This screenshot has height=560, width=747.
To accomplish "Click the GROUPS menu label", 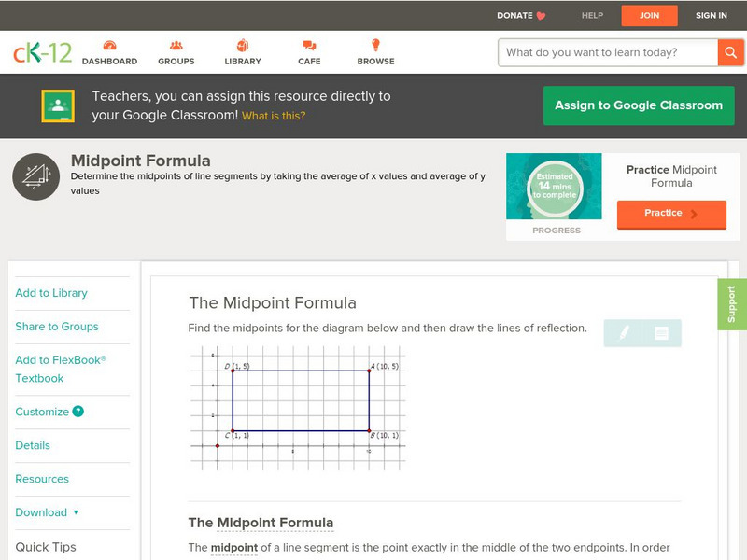I will click(176, 62).
